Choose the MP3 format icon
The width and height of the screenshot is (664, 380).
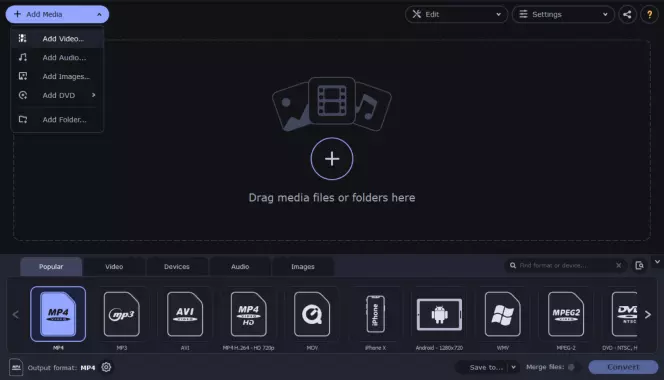122,314
